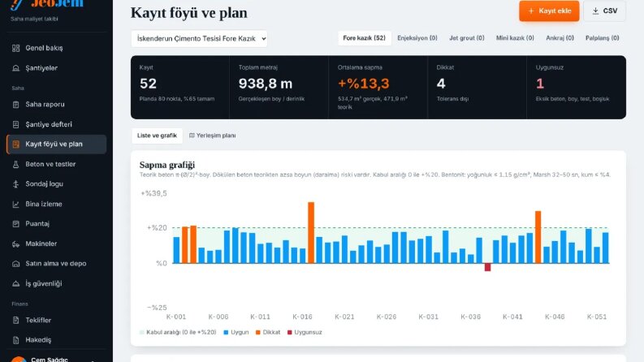Viewport: 644px width, 362px height.
Task: Open Teklifler under Finans
Action: [56, 320]
